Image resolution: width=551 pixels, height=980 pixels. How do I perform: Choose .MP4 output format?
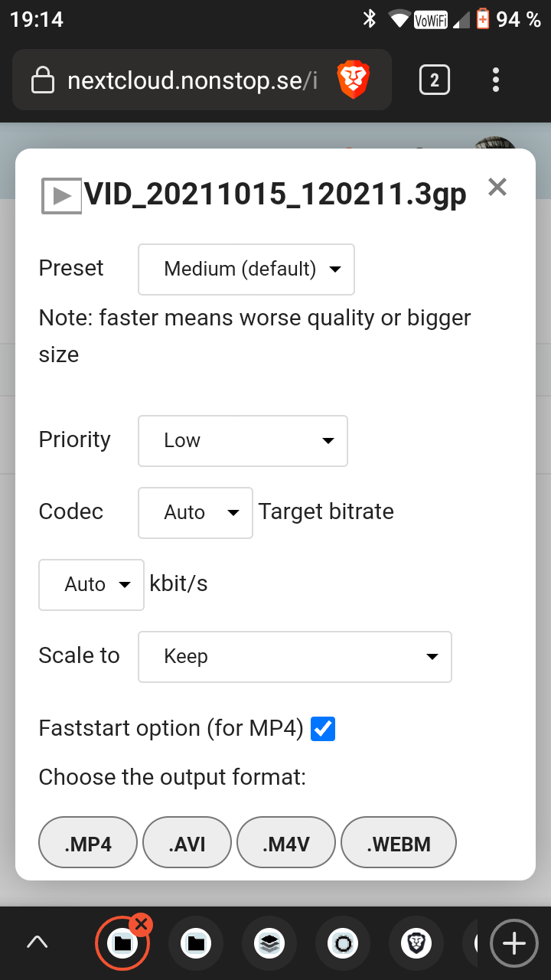click(x=88, y=842)
